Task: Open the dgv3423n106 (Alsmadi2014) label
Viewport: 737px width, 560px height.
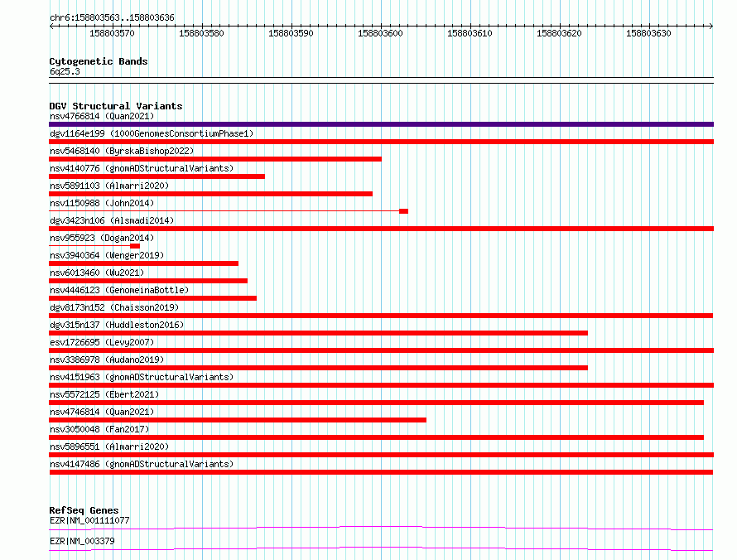Action: pos(112,220)
